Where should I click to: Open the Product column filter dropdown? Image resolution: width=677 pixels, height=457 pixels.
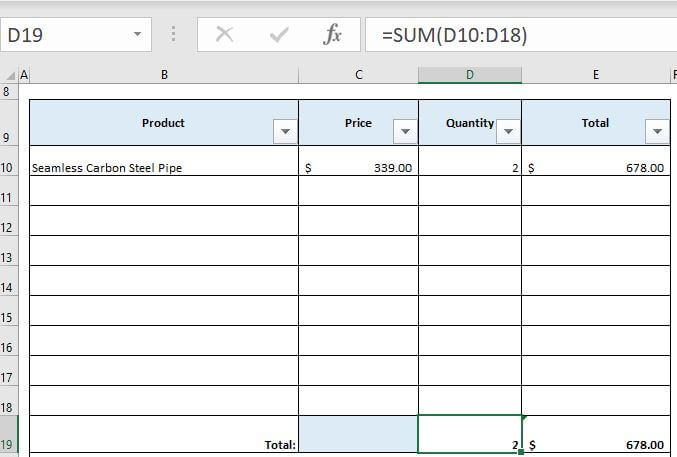(x=286, y=132)
